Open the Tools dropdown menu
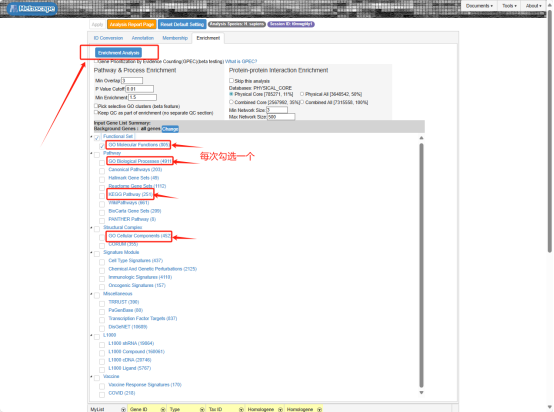This screenshot has height=412, width=554. coord(509,6)
